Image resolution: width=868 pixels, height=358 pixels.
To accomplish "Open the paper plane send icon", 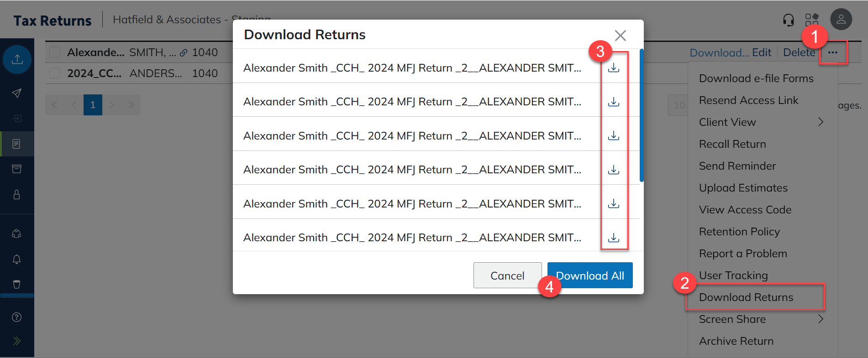I will 17,93.
